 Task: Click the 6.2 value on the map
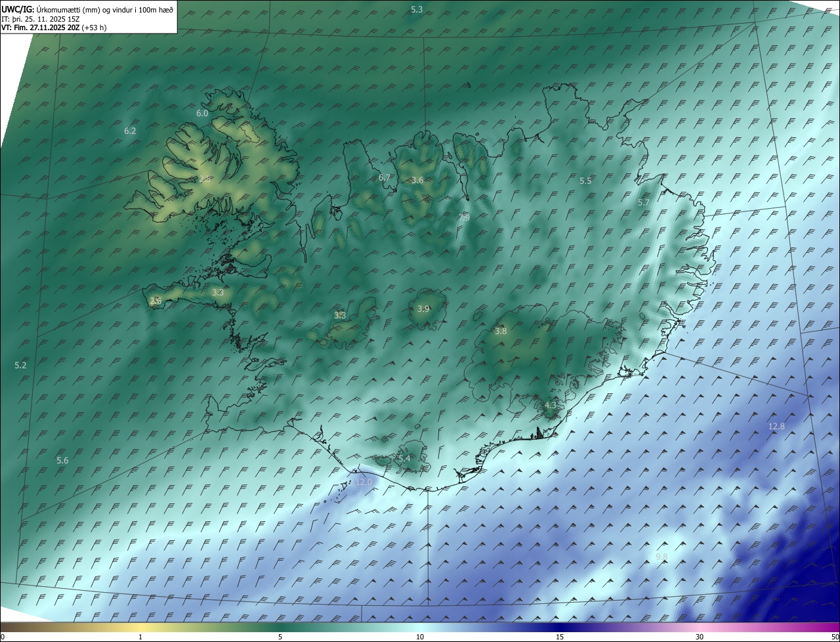pos(130,131)
